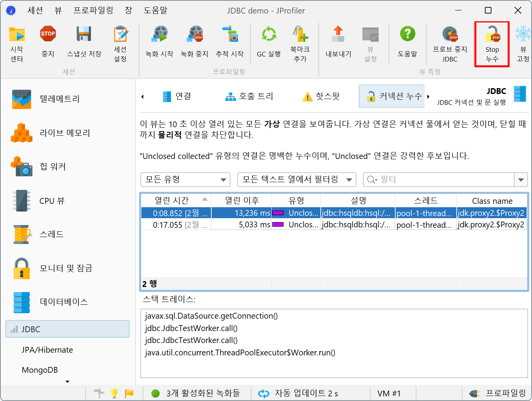Image resolution: width=532 pixels, height=401 pixels.
Task: Switch to the 호출 트리 tab
Action: click(x=249, y=96)
